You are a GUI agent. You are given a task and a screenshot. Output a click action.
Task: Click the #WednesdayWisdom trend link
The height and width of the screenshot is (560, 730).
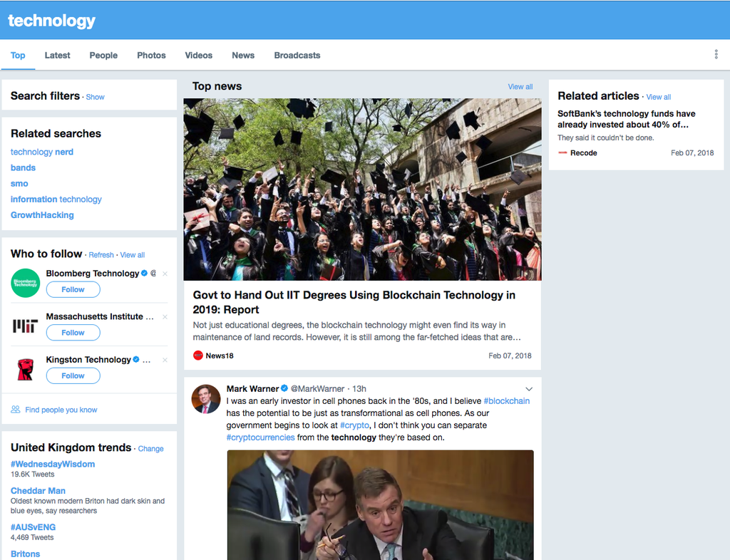pyautogui.click(x=53, y=465)
